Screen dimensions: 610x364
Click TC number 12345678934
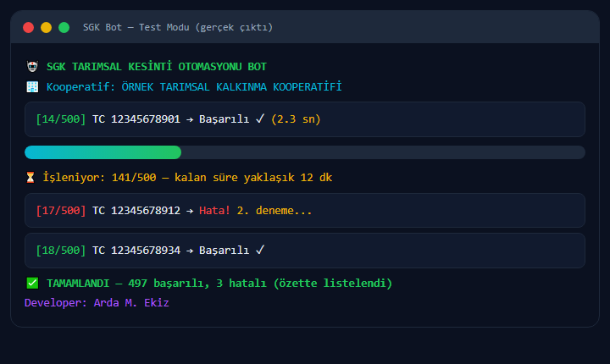coord(146,250)
